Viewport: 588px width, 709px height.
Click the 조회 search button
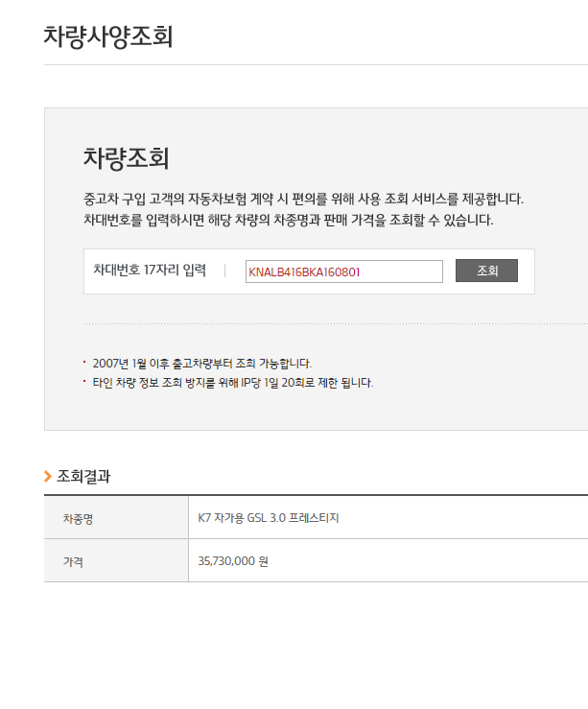tap(486, 271)
